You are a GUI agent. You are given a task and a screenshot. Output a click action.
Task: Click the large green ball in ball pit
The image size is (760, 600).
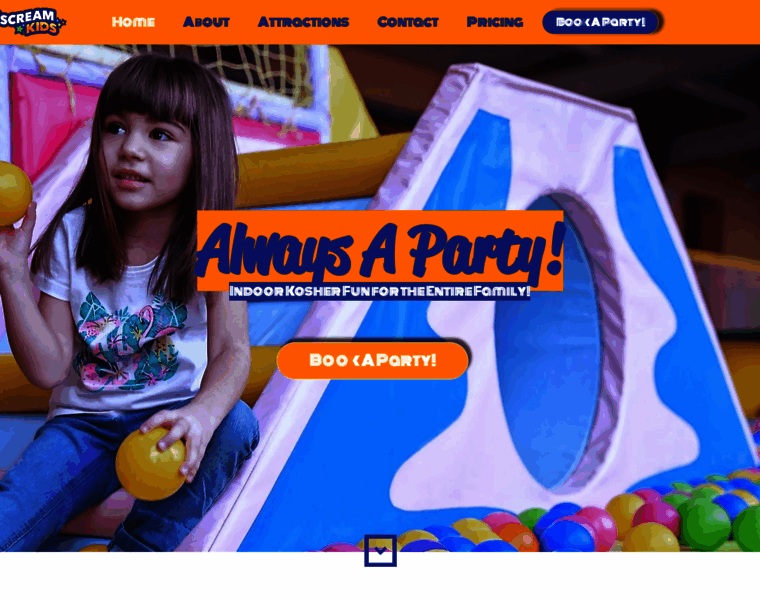705,526
